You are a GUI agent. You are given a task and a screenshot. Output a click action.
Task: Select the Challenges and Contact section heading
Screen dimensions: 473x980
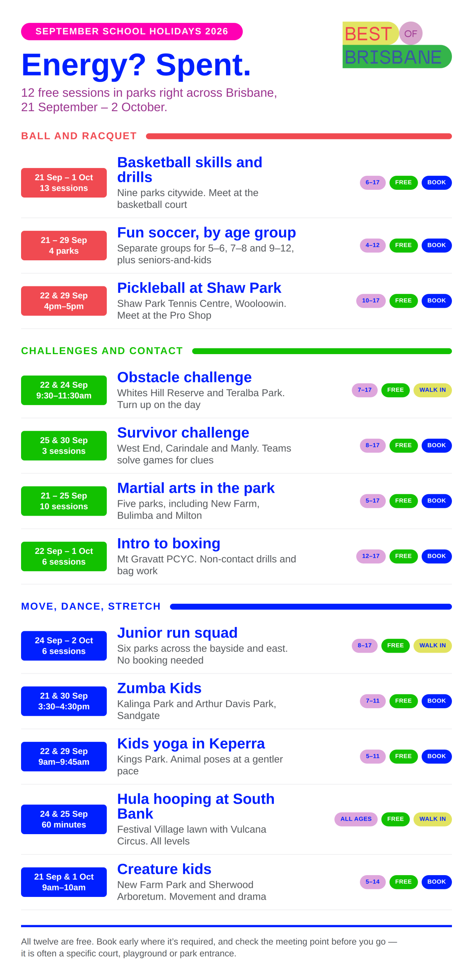click(102, 351)
